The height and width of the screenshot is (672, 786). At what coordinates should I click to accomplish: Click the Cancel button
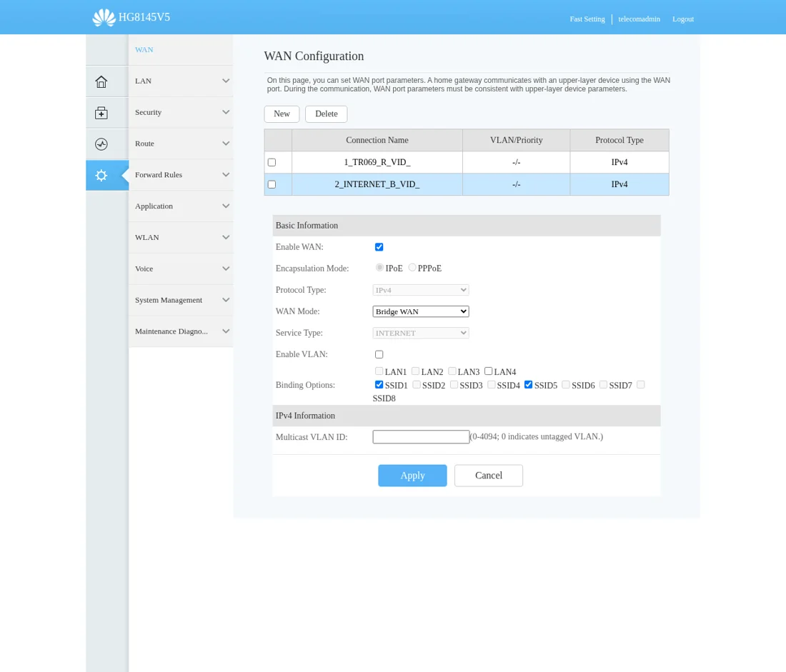pos(489,476)
